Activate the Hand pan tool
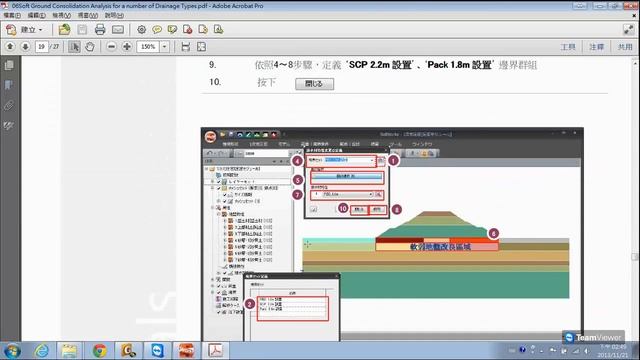640x360 pixels. click(x=89, y=47)
